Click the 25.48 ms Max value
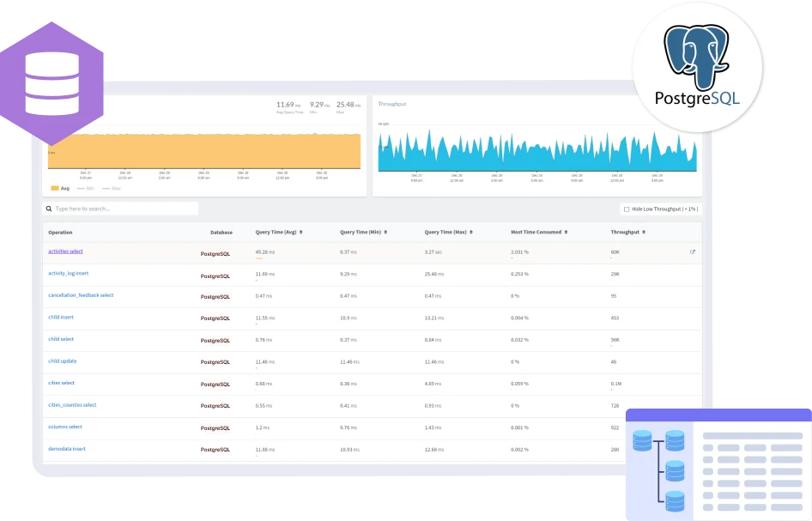The height and width of the screenshot is (521, 812). (x=348, y=105)
